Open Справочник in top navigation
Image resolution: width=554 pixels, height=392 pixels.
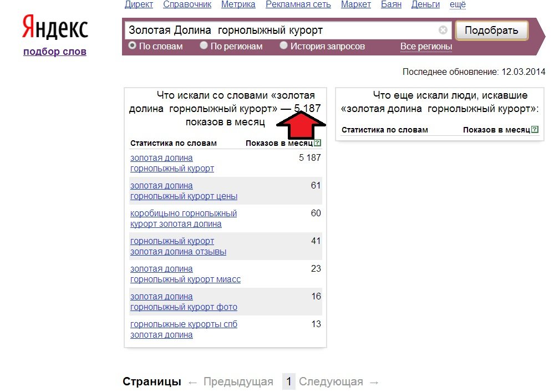tap(187, 4)
